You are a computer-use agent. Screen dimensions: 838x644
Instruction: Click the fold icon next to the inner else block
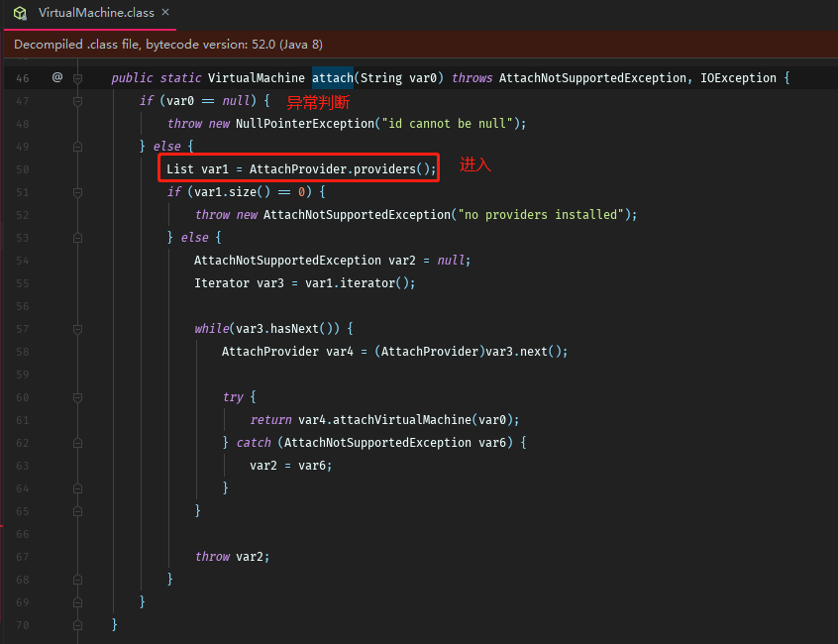click(x=77, y=237)
